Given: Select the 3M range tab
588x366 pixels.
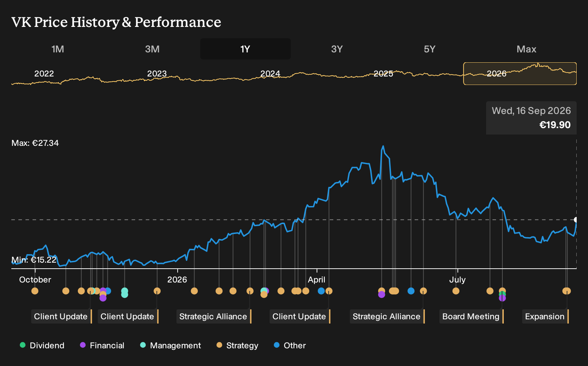Looking at the screenshot, I should (152, 49).
